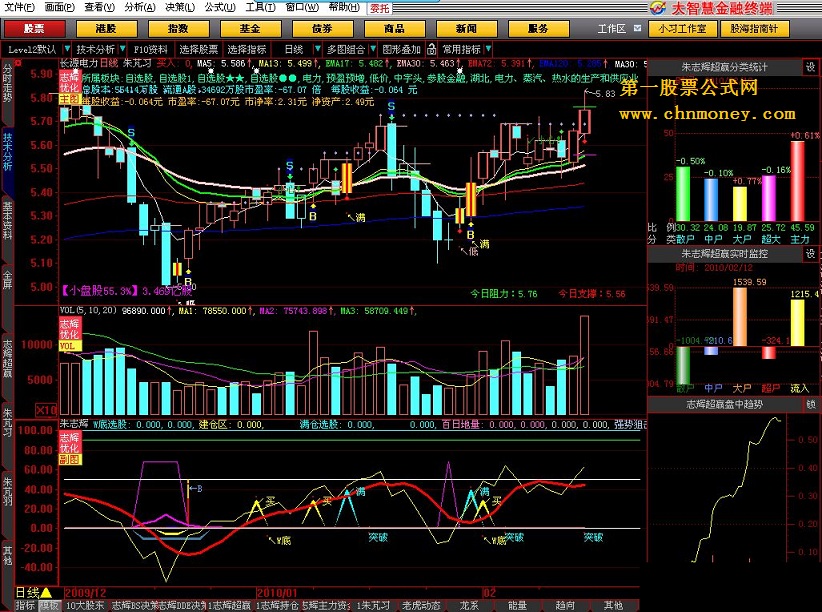Click the 副图 yellow label on indicator chart
The image size is (822, 612).
click(x=69, y=459)
